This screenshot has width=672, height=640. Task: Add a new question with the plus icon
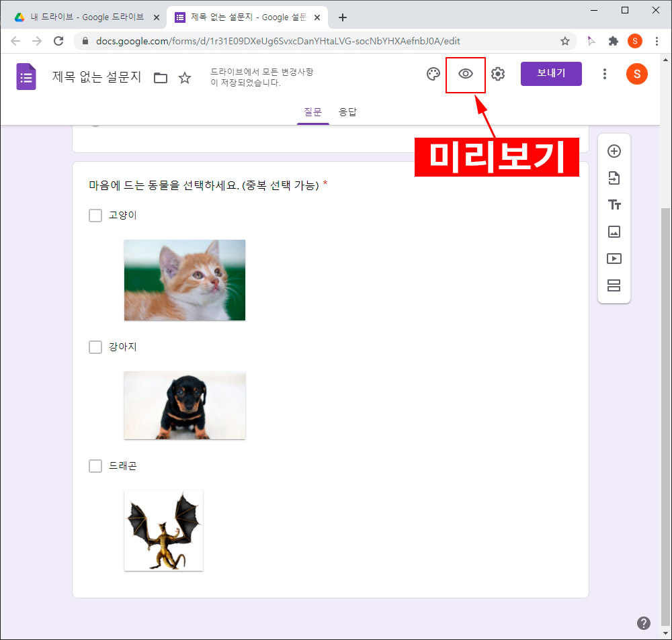[614, 151]
